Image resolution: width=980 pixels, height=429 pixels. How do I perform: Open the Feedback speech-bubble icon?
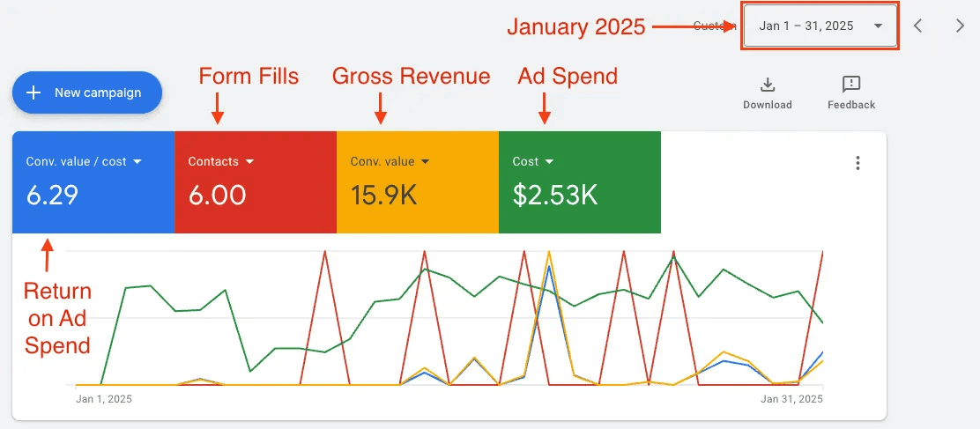click(851, 85)
